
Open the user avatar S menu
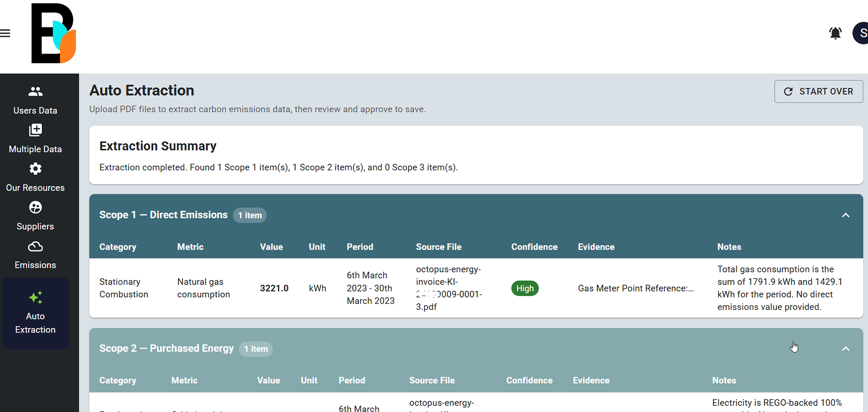pyautogui.click(x=861, y=33)
